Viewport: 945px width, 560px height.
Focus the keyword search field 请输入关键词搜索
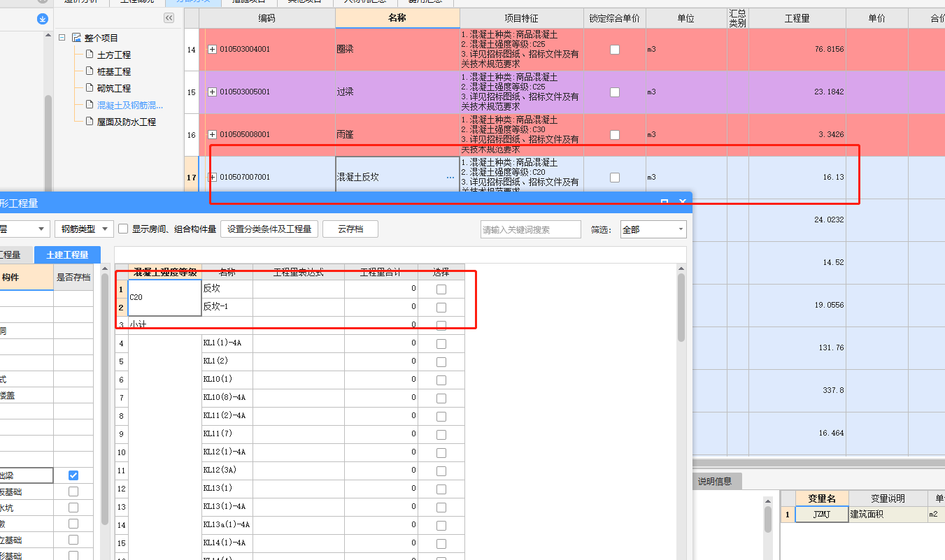(x=530, y=229)
